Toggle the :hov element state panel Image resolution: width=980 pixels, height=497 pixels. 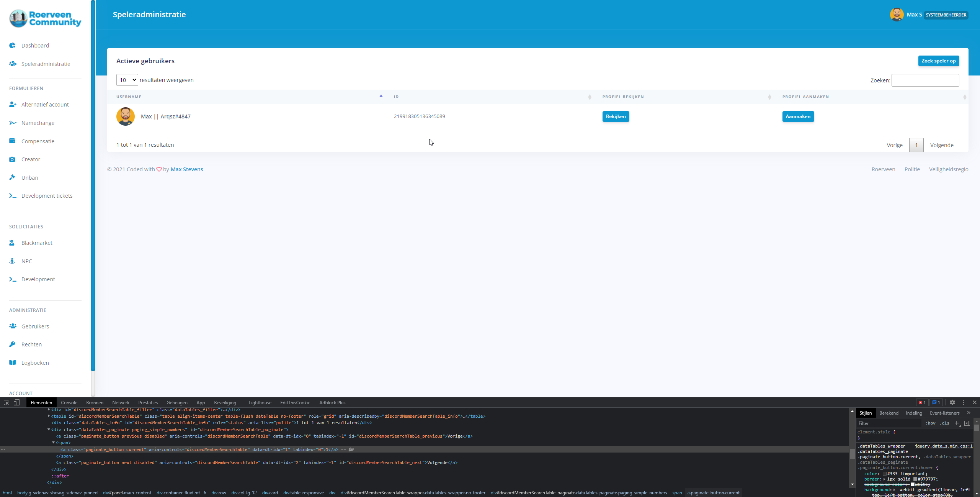click(x=930, y=423)
